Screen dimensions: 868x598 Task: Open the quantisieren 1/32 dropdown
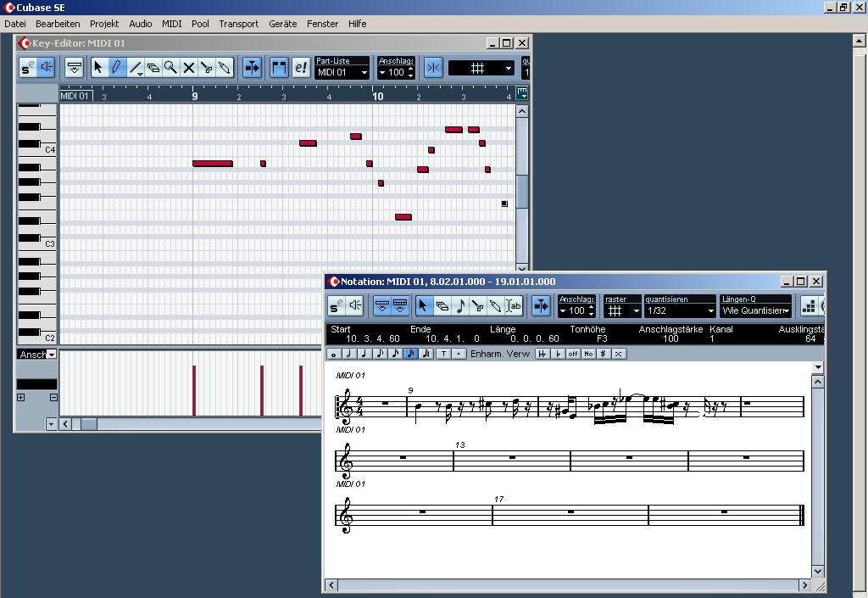pyautogui.click(x=681, y=311)
